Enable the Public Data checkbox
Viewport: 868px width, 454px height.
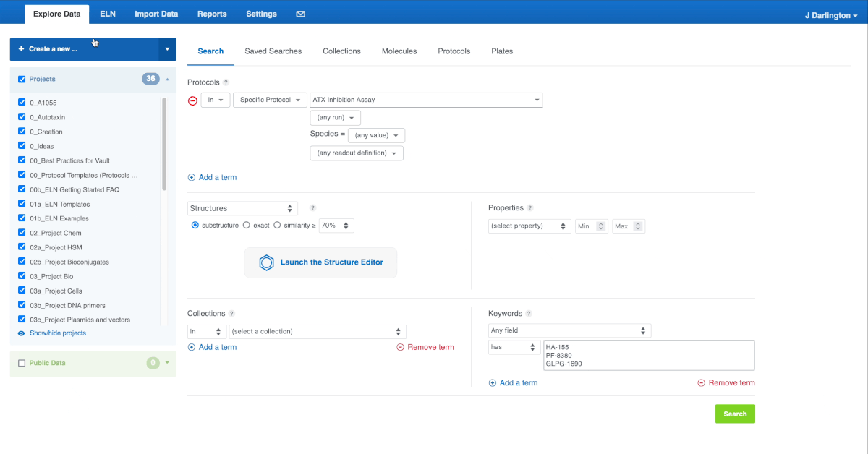point(20,363)
